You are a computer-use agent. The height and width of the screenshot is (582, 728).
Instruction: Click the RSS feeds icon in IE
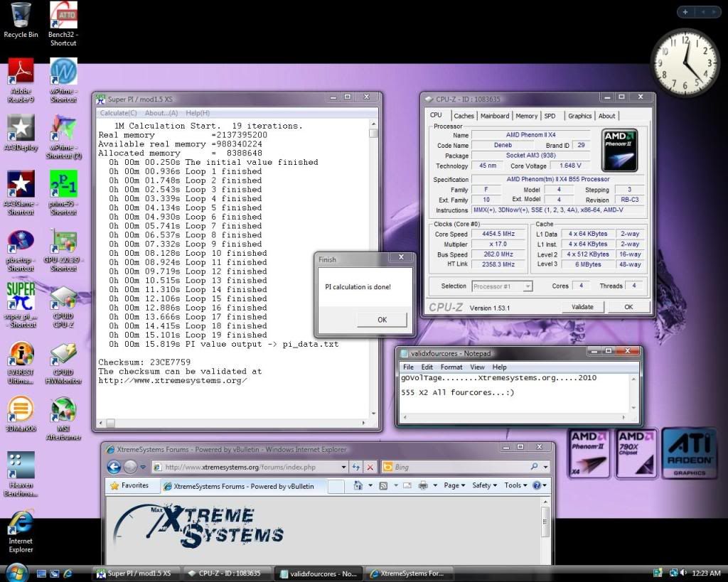pyautogui.click(x=383, y=485)
